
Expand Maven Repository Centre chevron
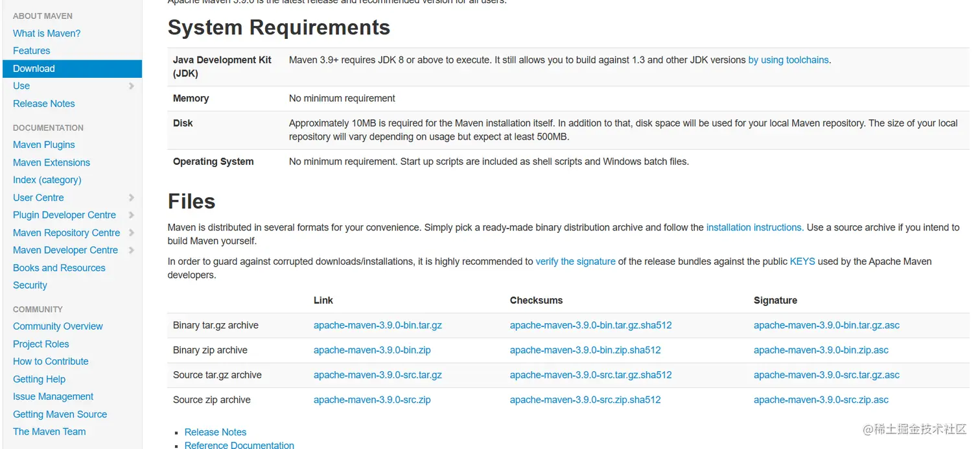point(132,232)
